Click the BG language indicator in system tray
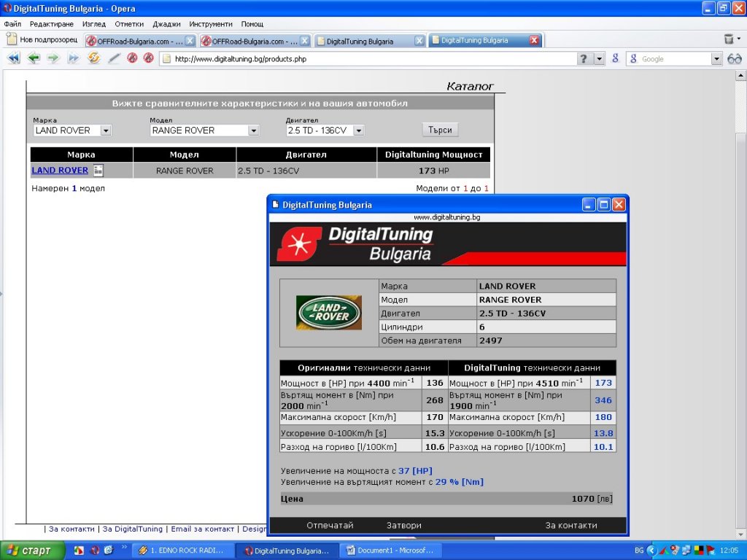Screen dimensions: 747x560 [x=639, y=551]
